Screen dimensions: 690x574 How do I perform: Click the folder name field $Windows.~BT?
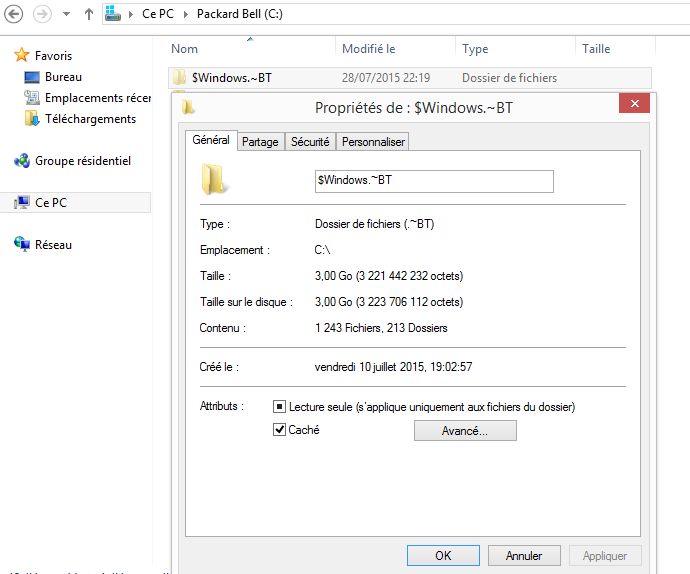coord(434,181)
